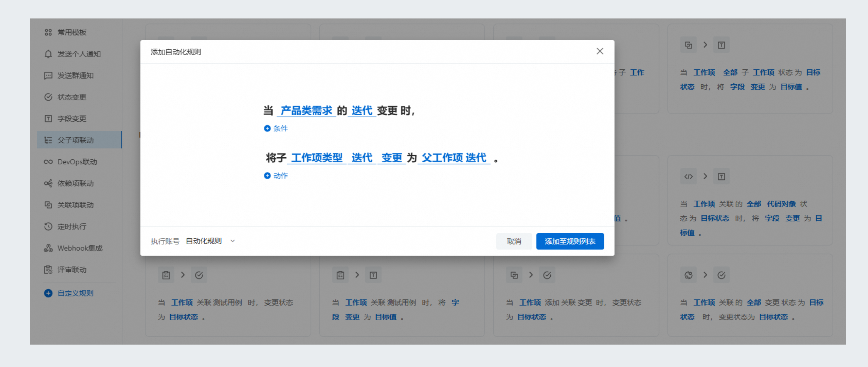Image resolution: width=868 pixels, height=367 pixels.
Task: Click the 产品类需求 link in the rule
Action: coord(306,110)
